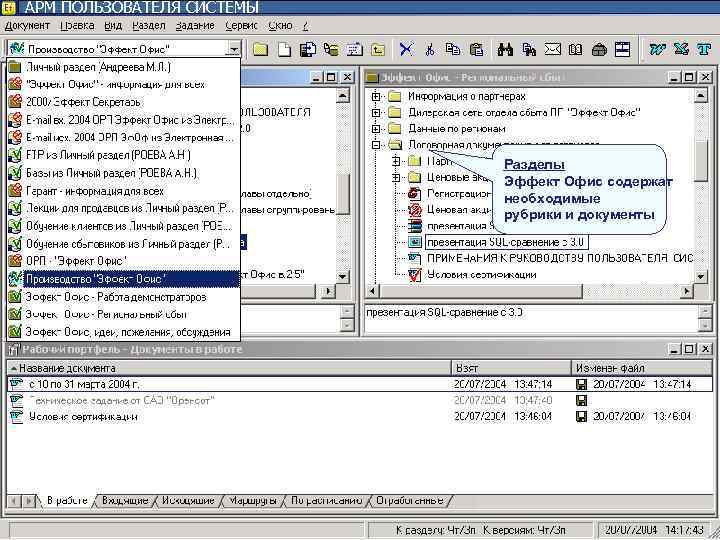This screenshot has height=540, width=720.
Task: Click the disk icon in the 'Техническое задание' row
Action: coord(581,401)
